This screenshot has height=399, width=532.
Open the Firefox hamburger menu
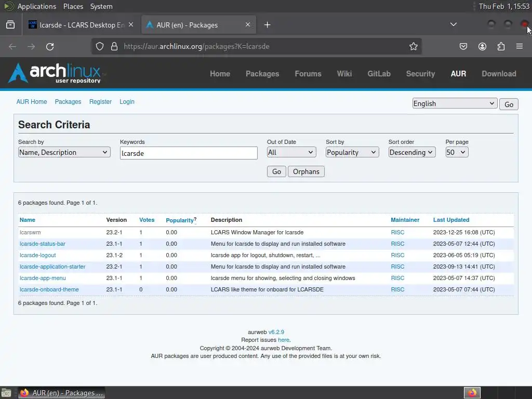(520, 46)
